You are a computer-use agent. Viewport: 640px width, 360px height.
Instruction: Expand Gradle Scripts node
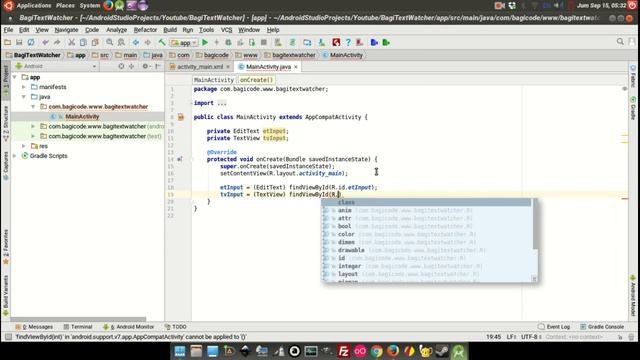tap(15, 156)
